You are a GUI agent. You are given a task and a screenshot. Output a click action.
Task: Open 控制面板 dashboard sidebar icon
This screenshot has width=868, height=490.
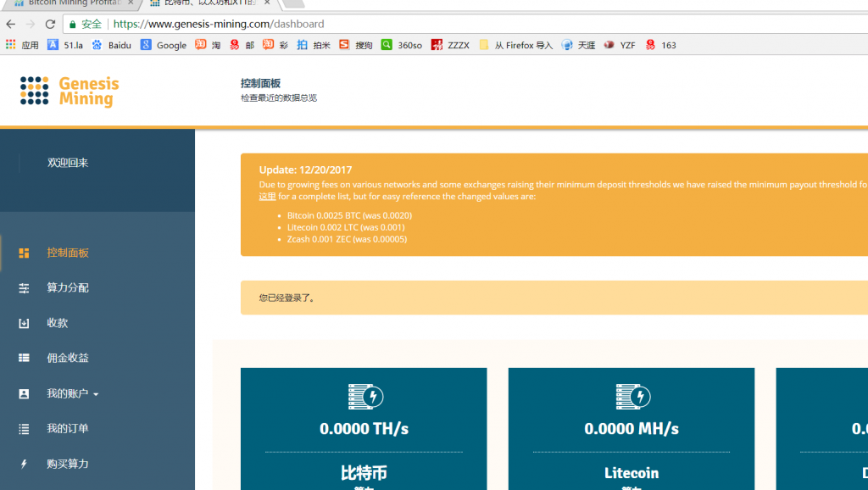24,253
